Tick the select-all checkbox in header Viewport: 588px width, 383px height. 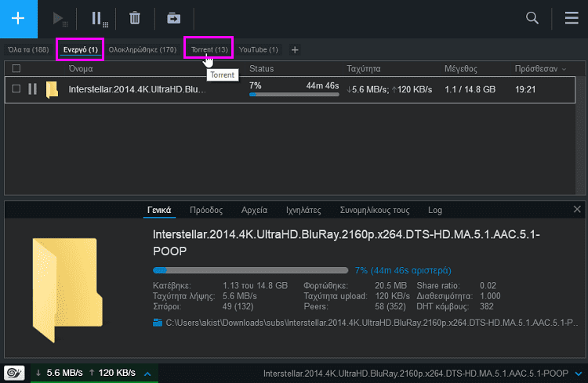click(16, 68)
